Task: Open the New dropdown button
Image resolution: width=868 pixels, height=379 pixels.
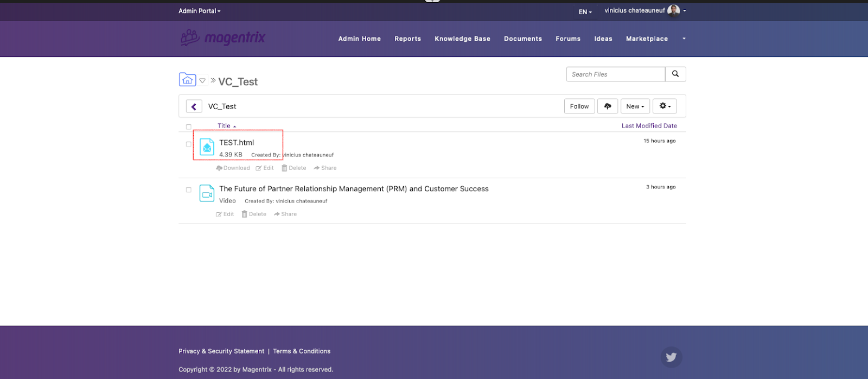Action: (x=635, y=106)
